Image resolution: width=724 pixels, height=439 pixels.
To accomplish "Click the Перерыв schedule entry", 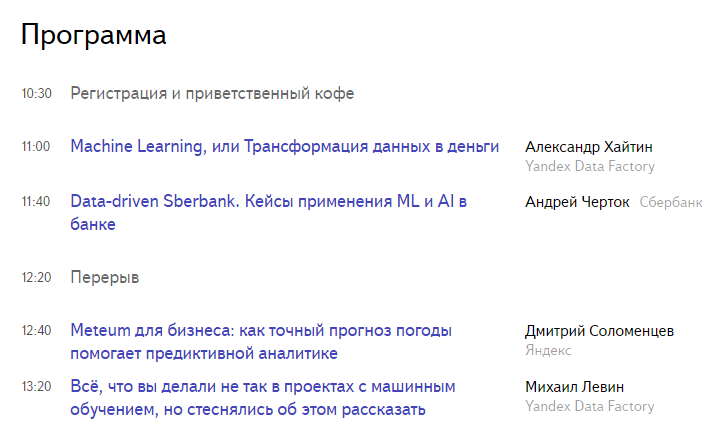I will 105,276.
